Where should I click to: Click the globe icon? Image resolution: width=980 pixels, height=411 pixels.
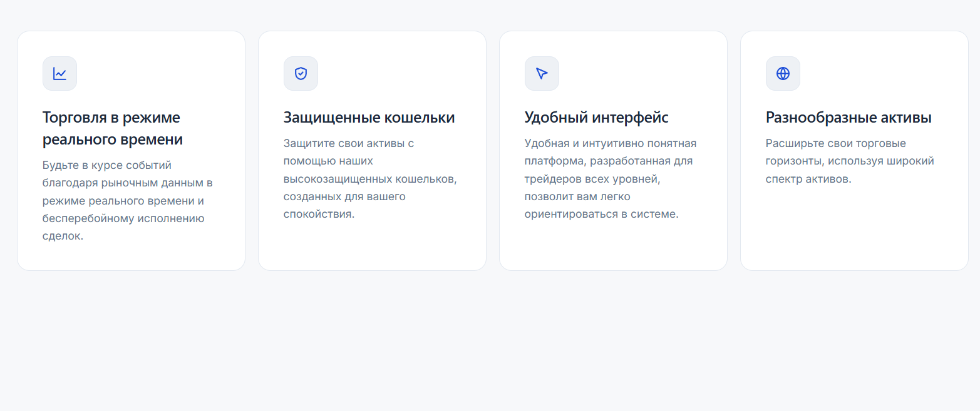[x=783, y=74]
